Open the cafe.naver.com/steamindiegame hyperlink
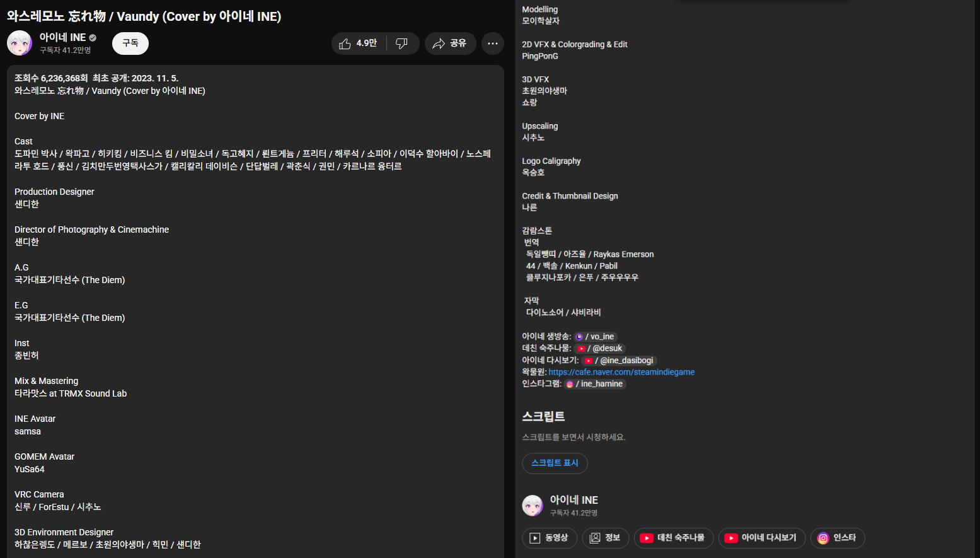Viewport: 980px width, 558px height. coord(621,372)
